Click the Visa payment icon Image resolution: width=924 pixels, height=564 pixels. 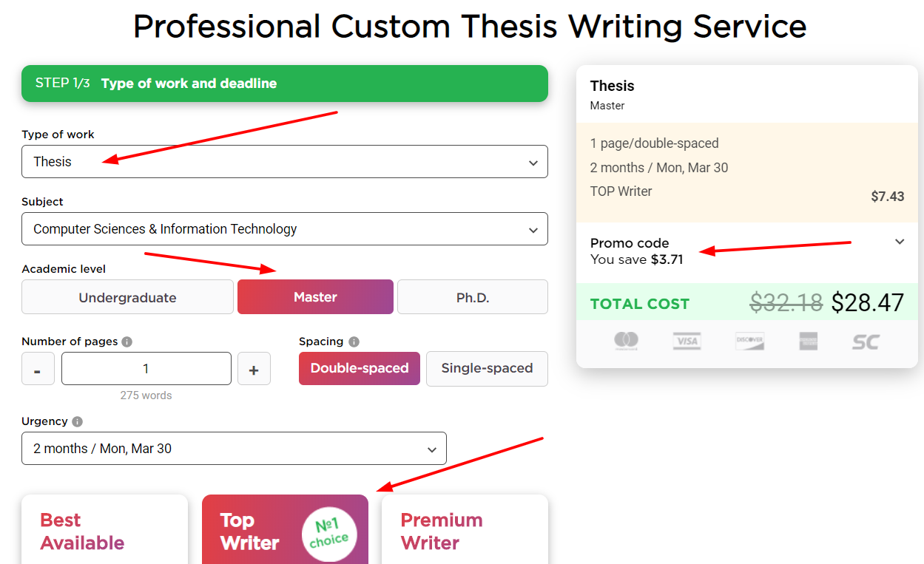[687, 341]
